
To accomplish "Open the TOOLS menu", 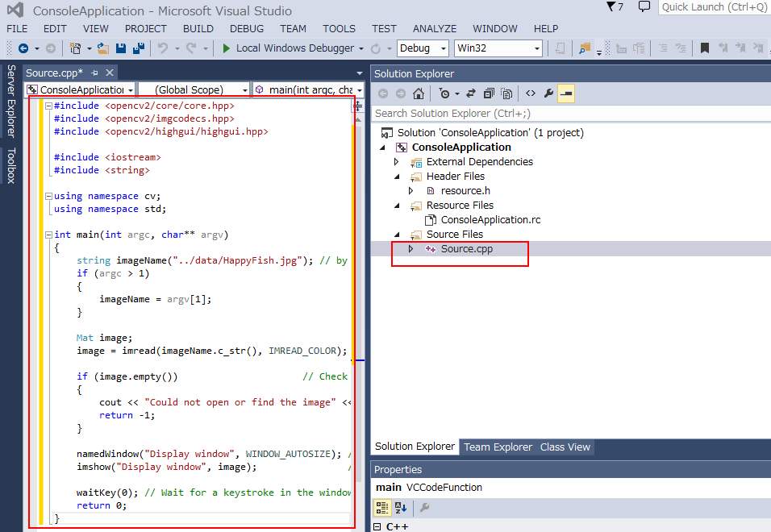I will pyautogui.click(x=339, y=28).
